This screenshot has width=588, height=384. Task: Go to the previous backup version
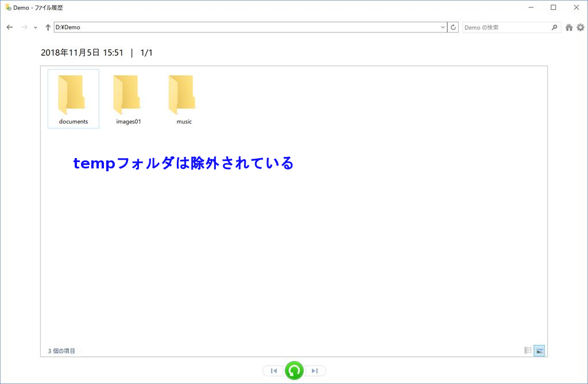point(274,371)
